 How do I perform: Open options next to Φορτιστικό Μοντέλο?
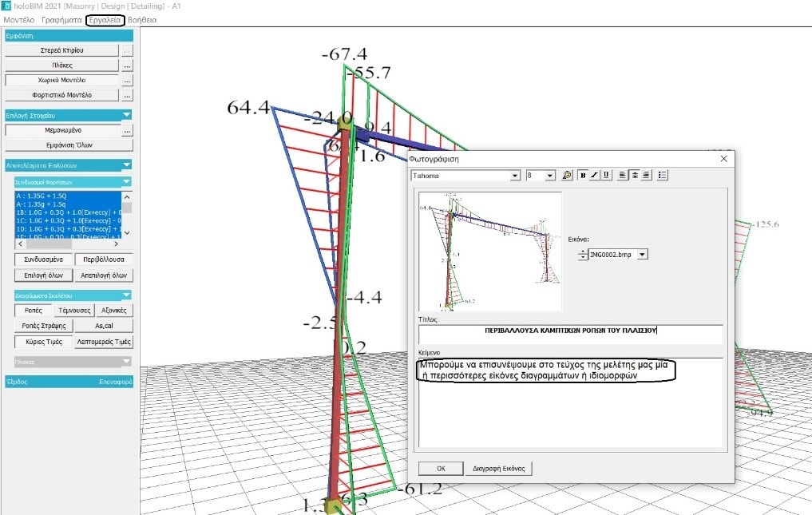point(127,95)
